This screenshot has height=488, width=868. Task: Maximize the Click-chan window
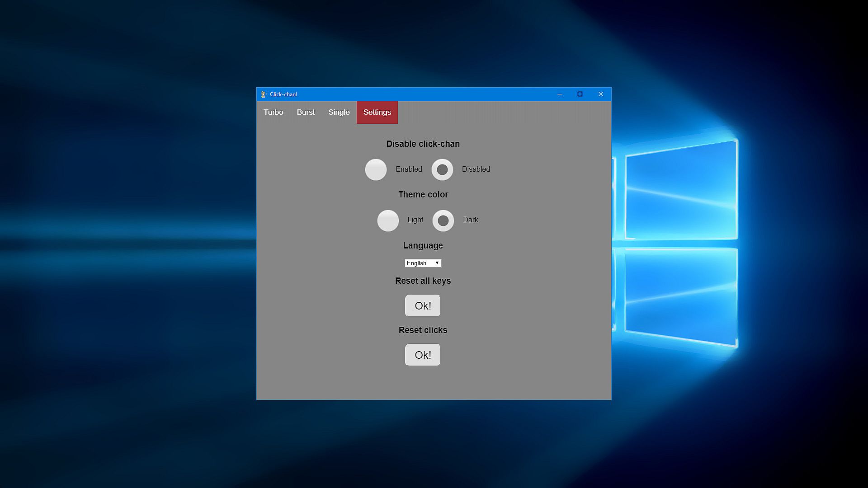pos(580,94)
